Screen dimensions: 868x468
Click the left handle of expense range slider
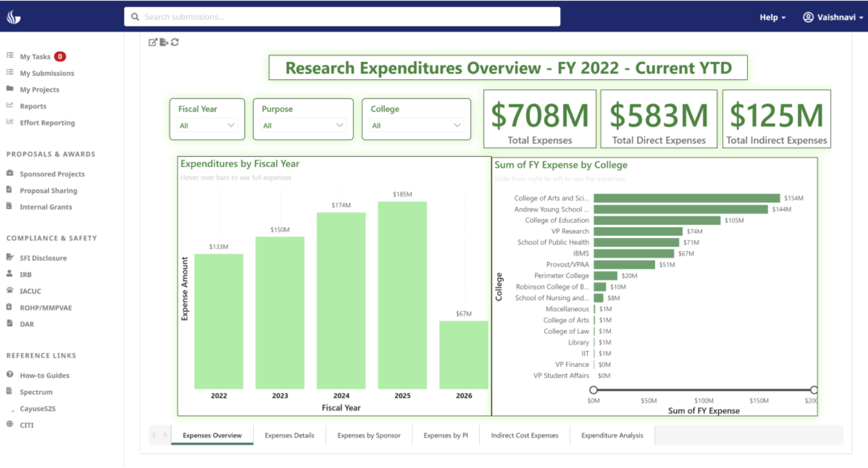[x=593, y=390]
